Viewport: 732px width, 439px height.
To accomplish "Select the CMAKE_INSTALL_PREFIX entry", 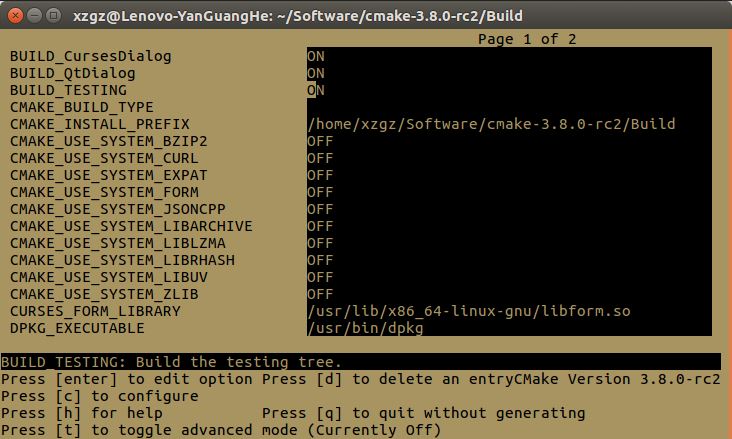I will click(99, 124).
